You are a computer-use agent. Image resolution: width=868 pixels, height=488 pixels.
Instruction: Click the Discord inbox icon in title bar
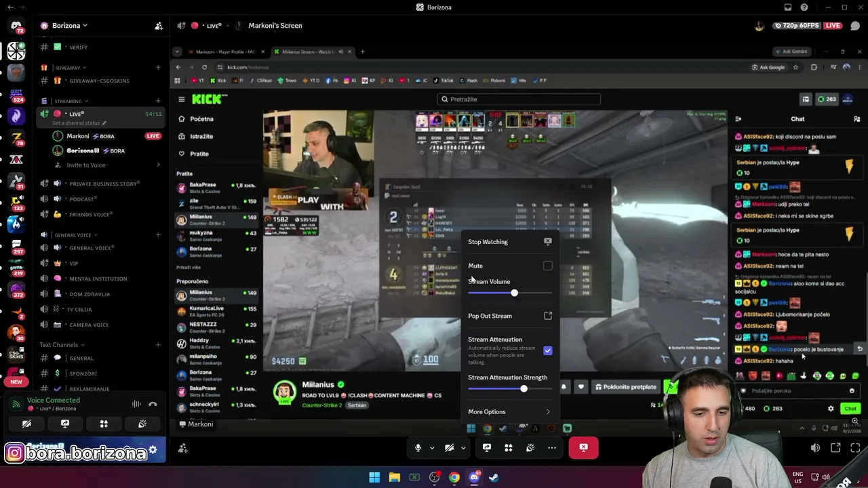(x=788, y=7)
